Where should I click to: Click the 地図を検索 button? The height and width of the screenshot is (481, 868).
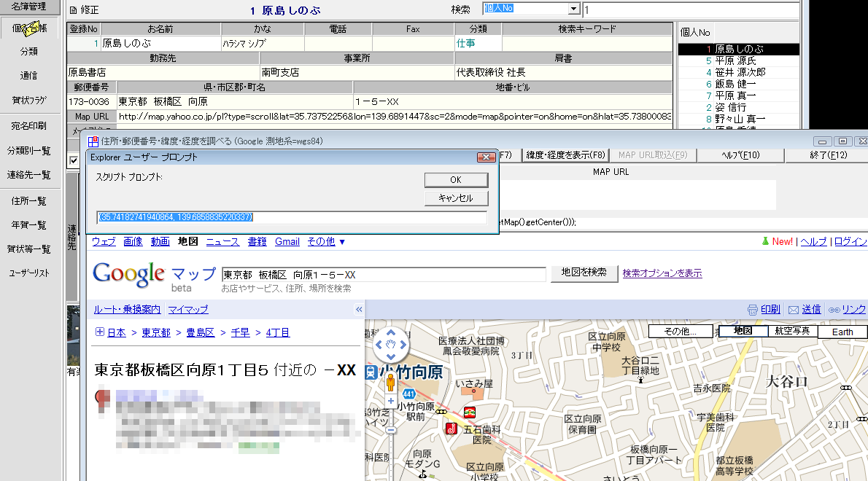[x=584, y=273]
